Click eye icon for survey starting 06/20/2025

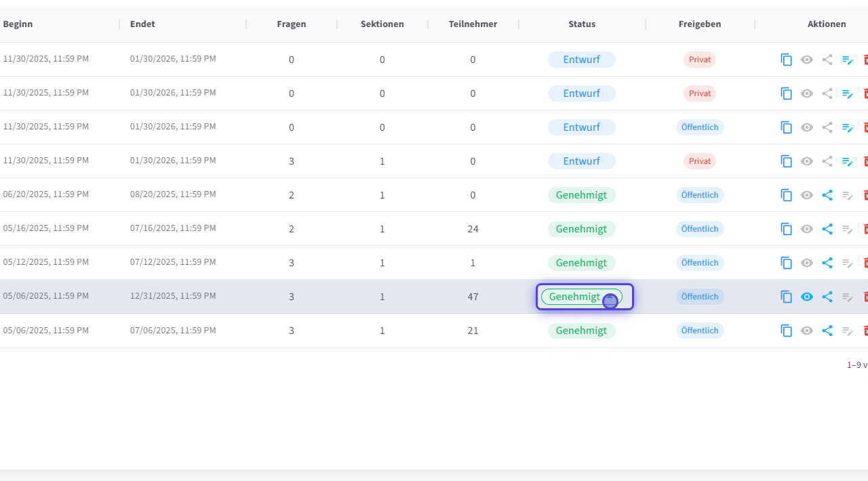pyautogui.click(x=807, y=195)
